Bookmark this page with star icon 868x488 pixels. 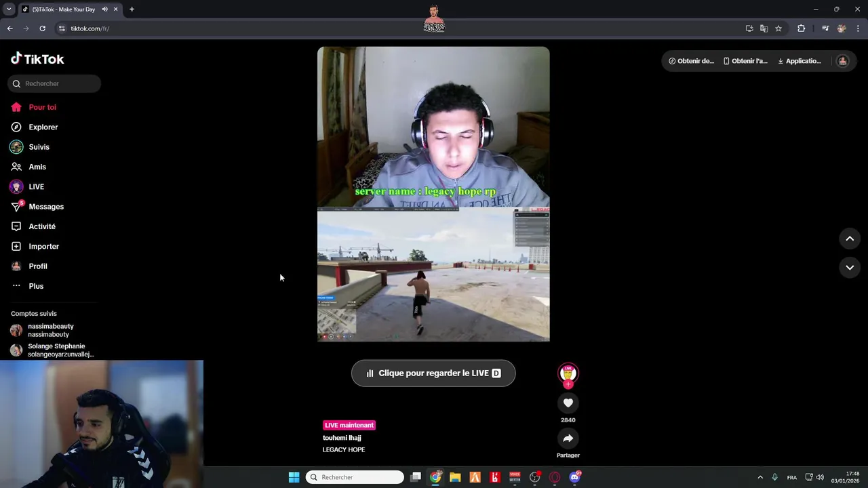point(778,28)
